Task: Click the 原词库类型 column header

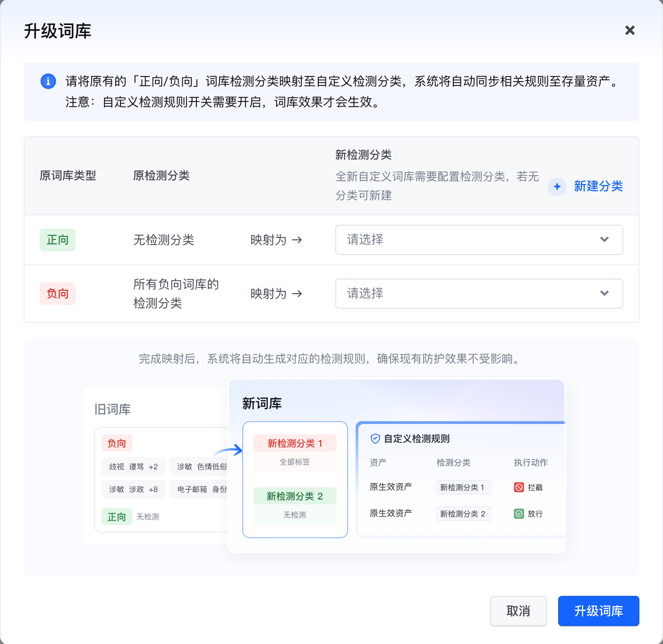Action: (68, 176)
